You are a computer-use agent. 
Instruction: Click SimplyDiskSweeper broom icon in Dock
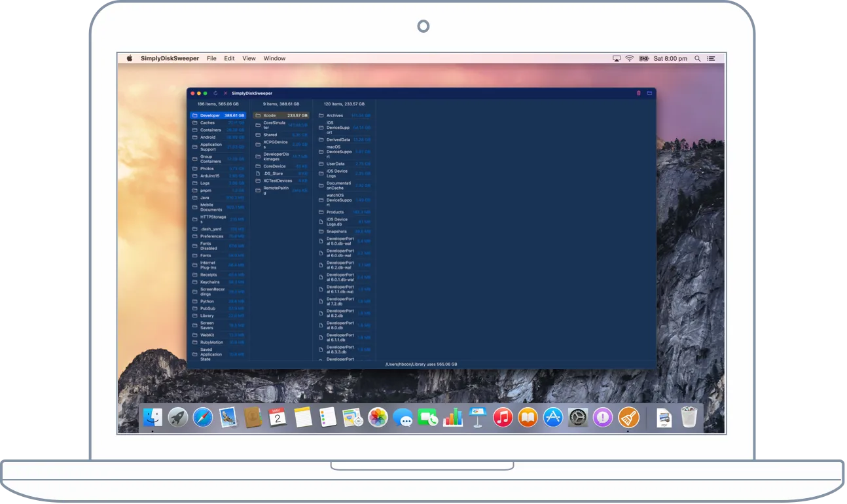(628, 417)
